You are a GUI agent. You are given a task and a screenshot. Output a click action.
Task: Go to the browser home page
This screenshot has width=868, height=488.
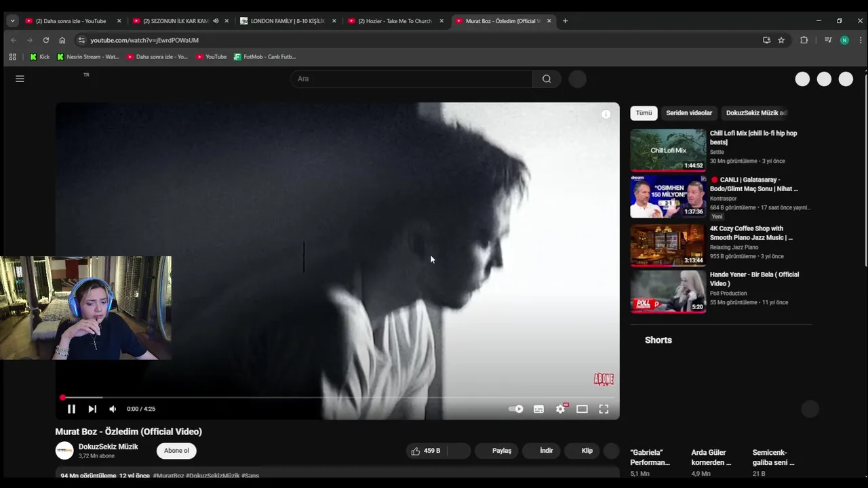62,40
